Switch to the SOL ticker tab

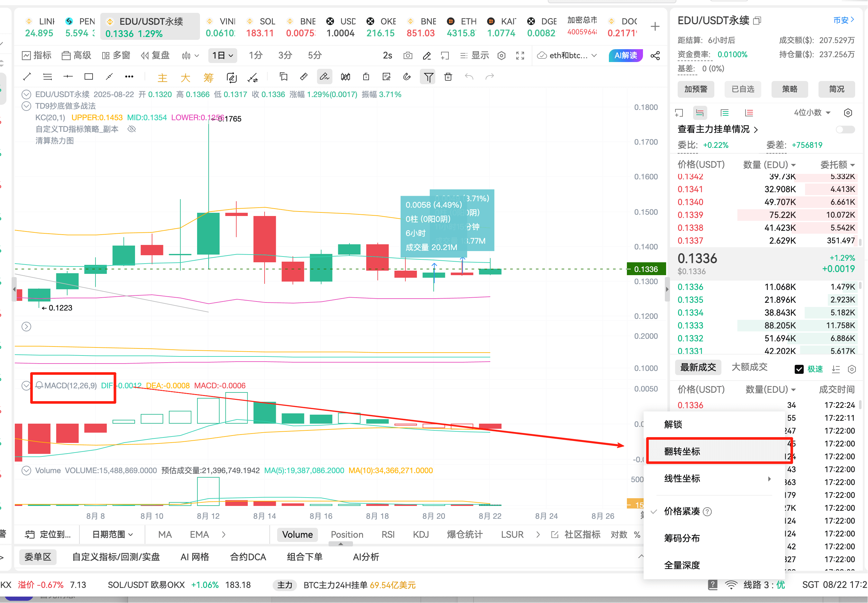[260, 27]
